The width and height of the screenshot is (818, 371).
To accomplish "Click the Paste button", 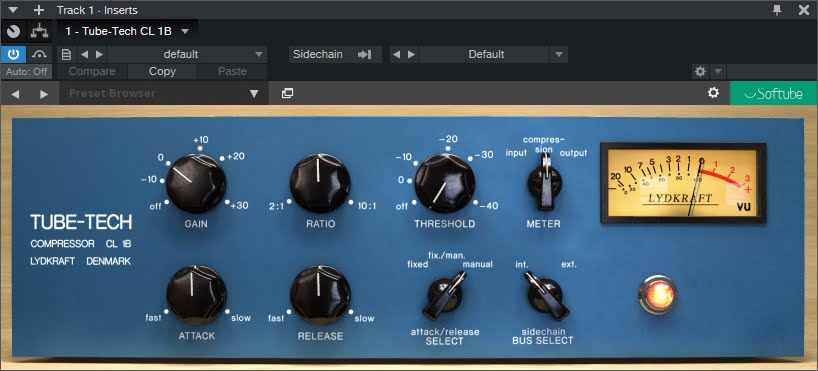I will (232, 71).
